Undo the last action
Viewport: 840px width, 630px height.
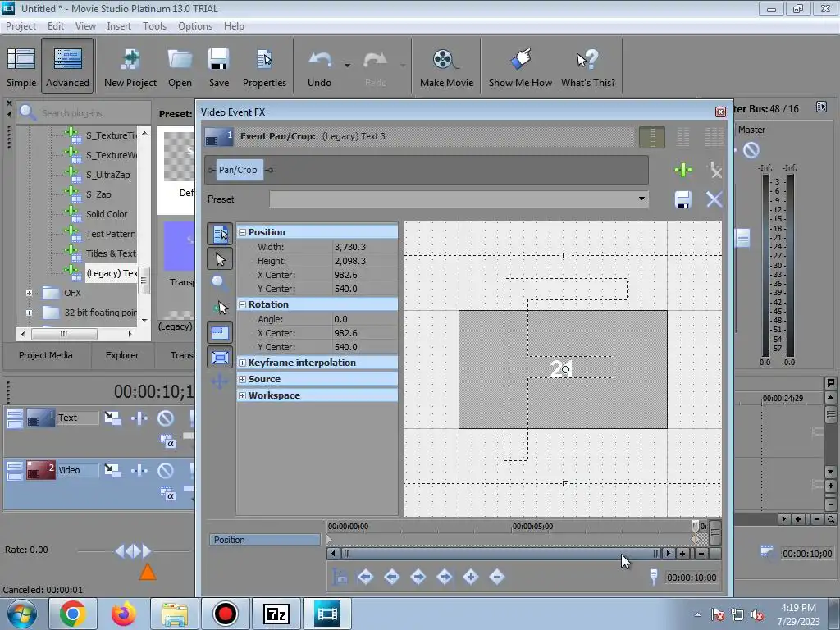320,67
